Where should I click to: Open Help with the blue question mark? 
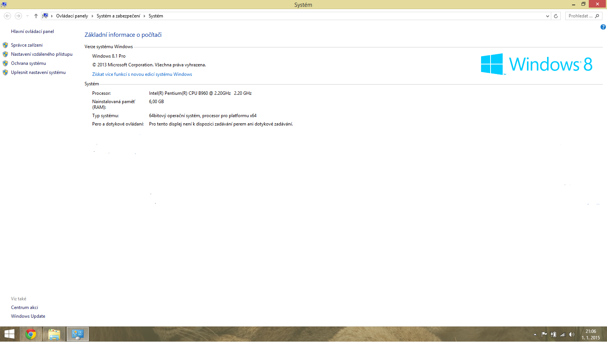click(x=603, y=27)
